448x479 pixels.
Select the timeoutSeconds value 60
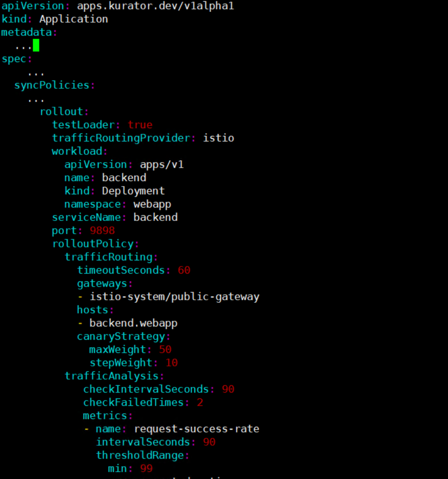[184, 270]
